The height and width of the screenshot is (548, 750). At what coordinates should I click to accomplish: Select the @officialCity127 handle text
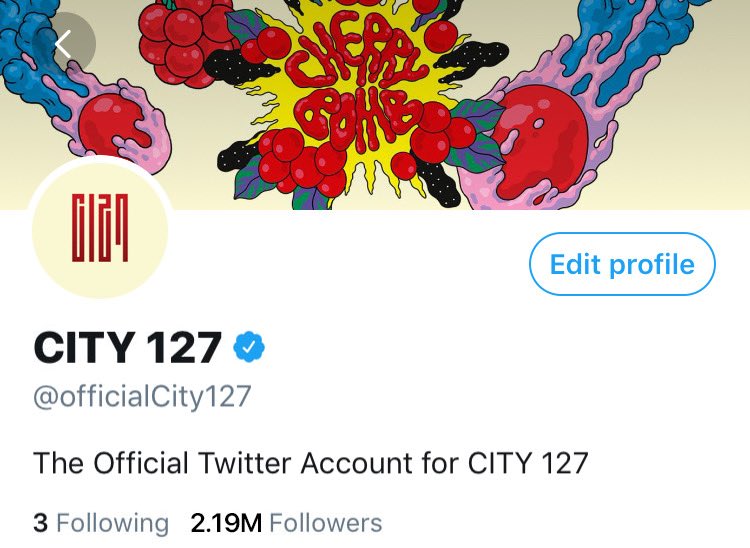click(x=142, y=397)
